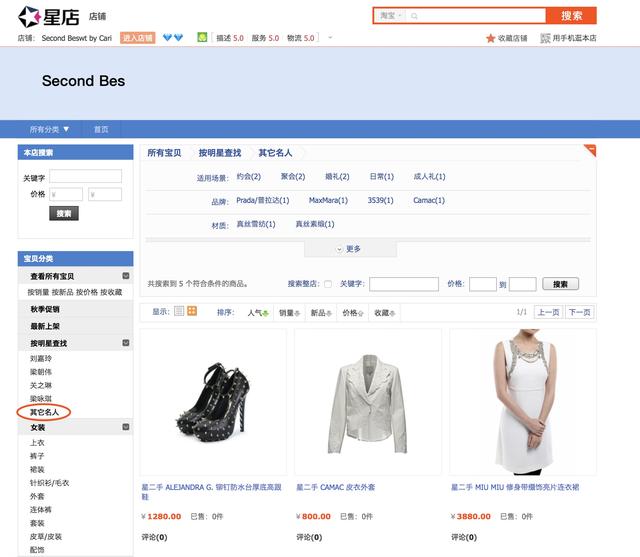Switch to grid view display icon
This screenshot has height=557, width=640.
[192, 311]
